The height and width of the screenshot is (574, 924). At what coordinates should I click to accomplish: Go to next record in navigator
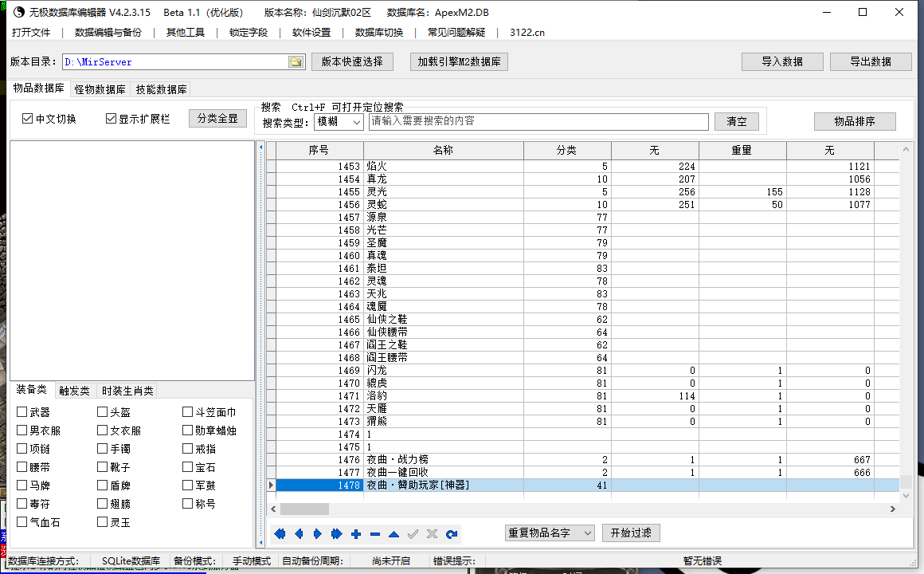[x=318, y=534]
